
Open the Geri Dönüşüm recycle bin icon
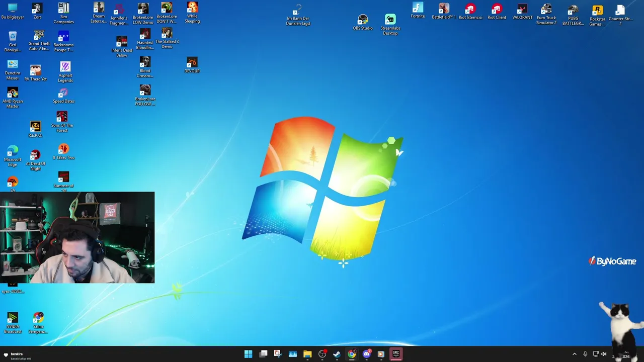click(13, 41)
